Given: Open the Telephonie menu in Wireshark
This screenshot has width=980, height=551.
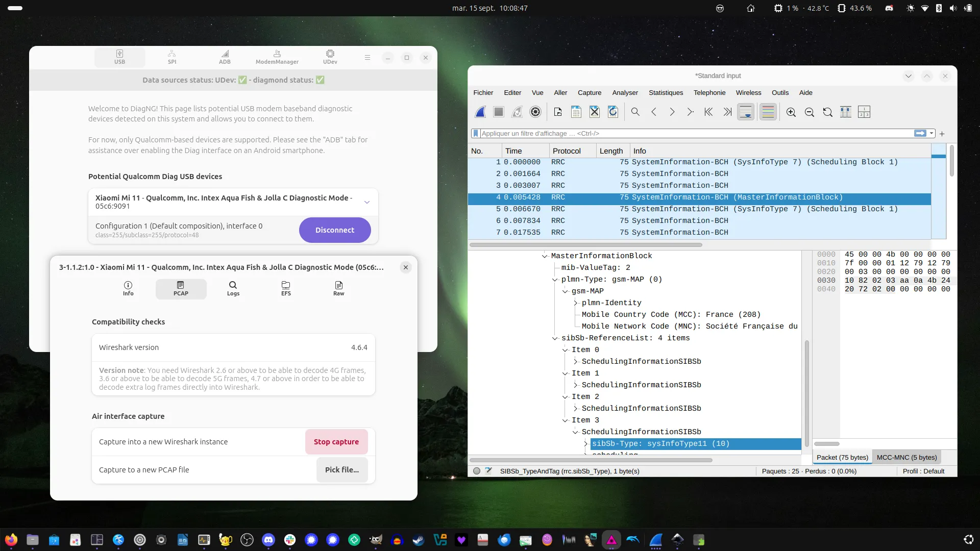Looking at the screenshot, I should (709, 92).
